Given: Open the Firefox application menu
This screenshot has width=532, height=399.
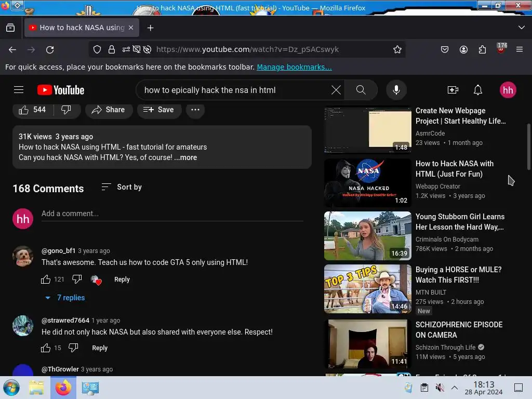Looking at the screenshot, I should (520, 49).
